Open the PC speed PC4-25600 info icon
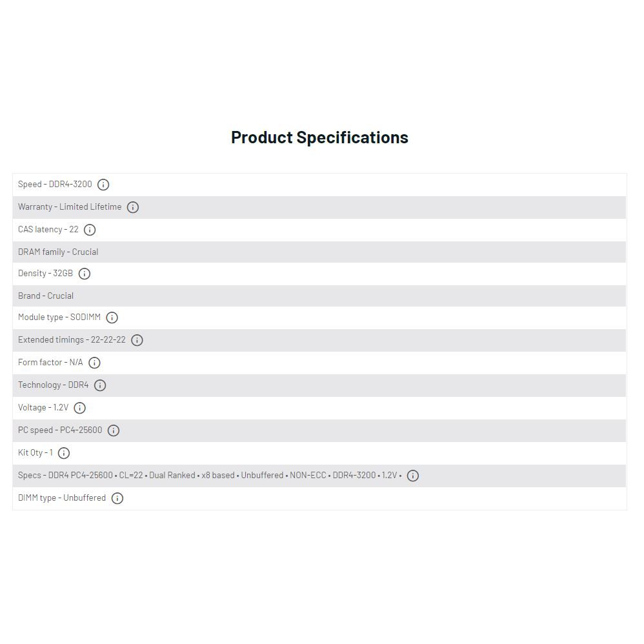The image size is (644, 644). (114, 430)
